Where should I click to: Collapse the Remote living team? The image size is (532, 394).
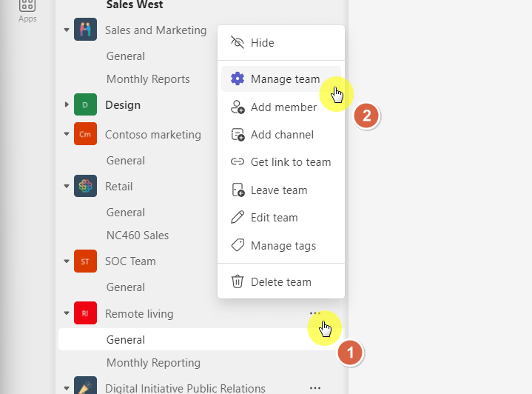click(67, 313)
